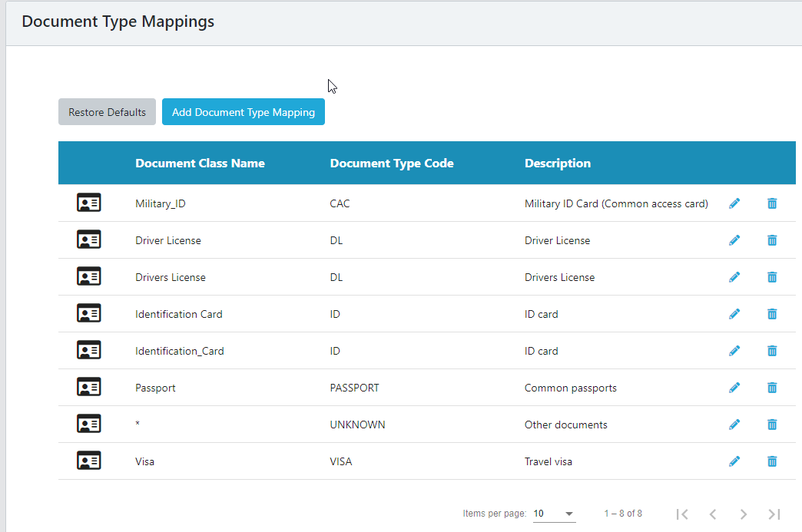The image size is (802, 532).
Task: Click the ID card icon beside Driver License
Action: [x=89, y=240]
